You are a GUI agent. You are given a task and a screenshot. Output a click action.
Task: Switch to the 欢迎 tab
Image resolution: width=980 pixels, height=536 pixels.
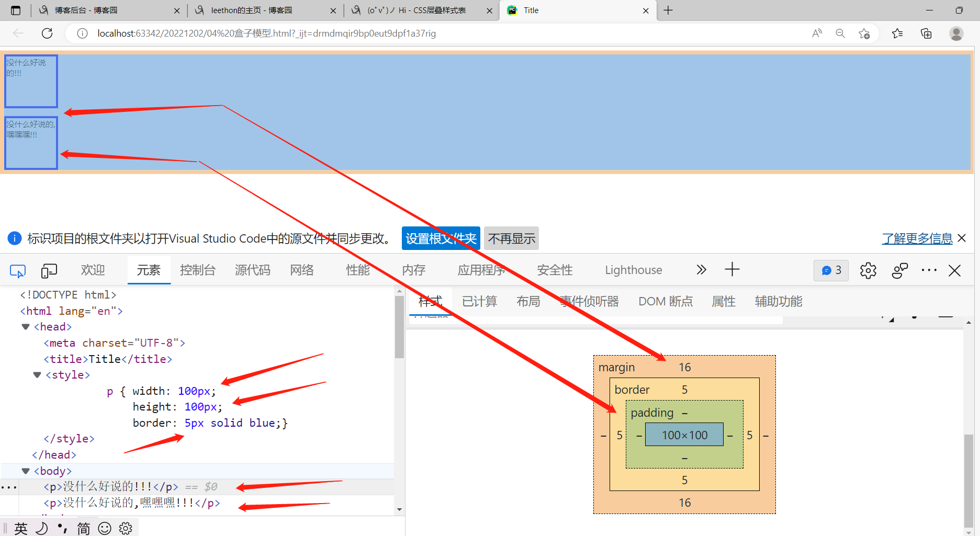click(x=93, y=270)
